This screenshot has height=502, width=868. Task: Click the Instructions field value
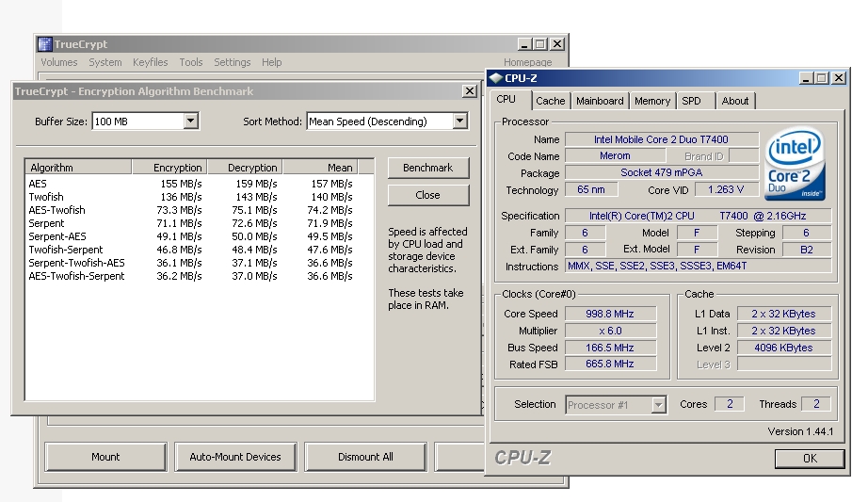coord(698,266)
